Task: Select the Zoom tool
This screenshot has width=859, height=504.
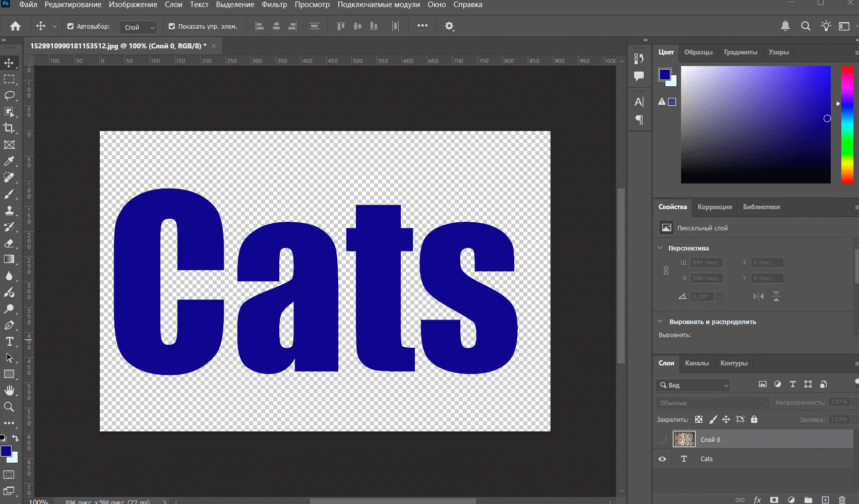Action: coord(9,407)
